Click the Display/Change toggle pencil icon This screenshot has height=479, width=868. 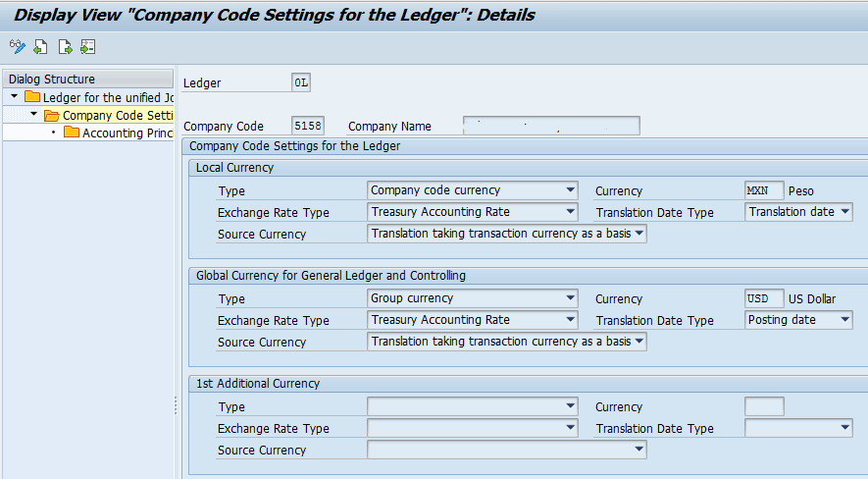(17, 46)
